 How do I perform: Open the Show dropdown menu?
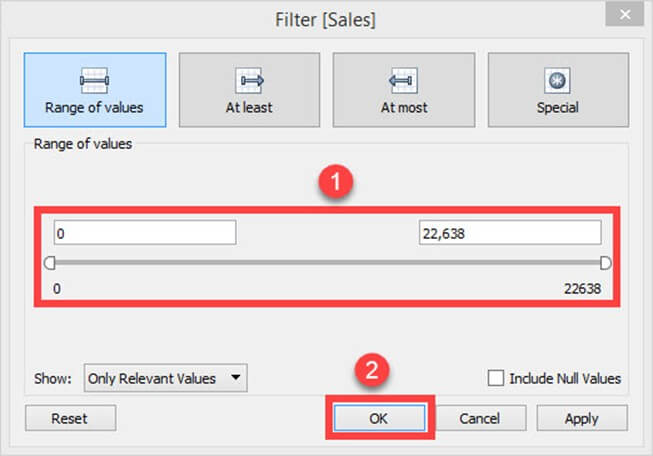click(x=165, y=379)
